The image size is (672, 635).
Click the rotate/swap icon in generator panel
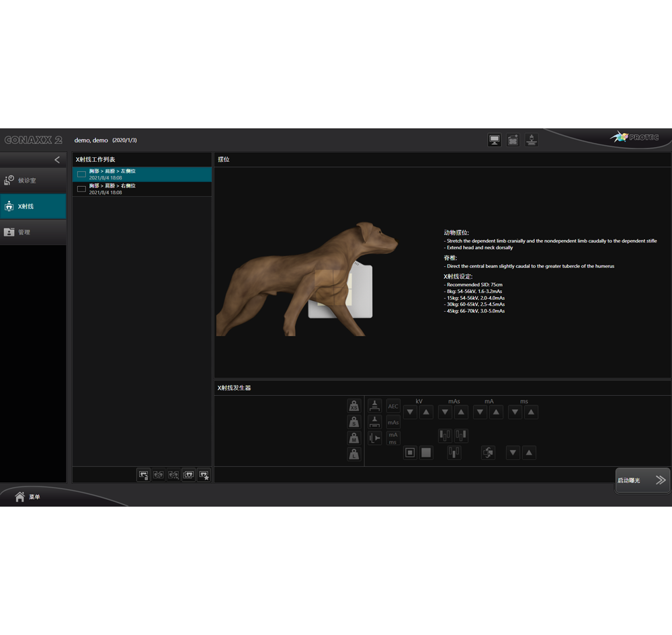click(488, 453)
